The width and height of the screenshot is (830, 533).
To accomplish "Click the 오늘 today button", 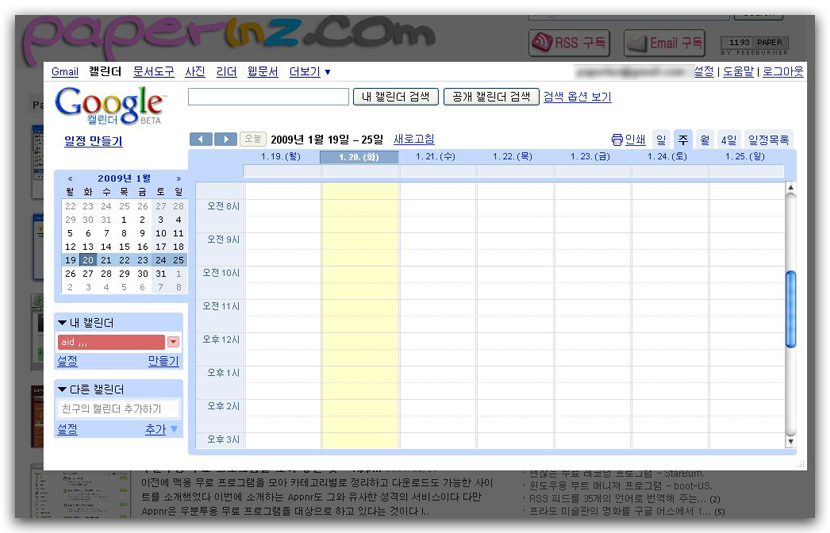I will [252, 139].
